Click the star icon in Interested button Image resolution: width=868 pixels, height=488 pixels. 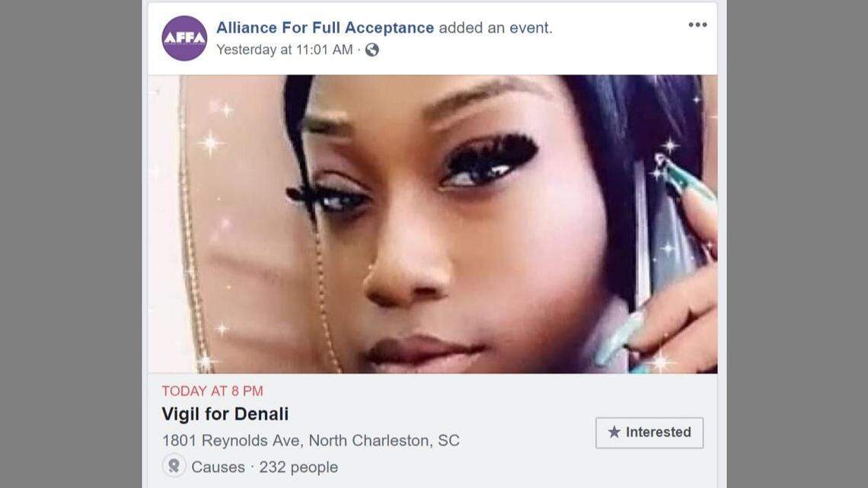coord(614,432)
